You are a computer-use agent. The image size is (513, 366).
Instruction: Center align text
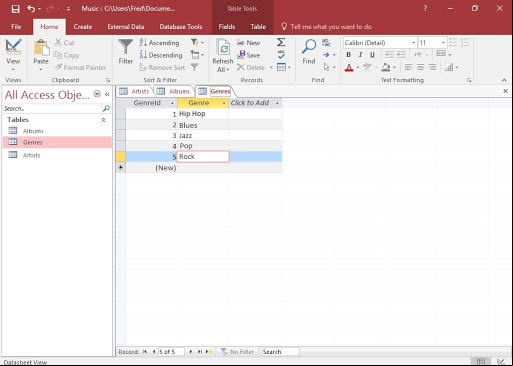(x=420, y=67)
